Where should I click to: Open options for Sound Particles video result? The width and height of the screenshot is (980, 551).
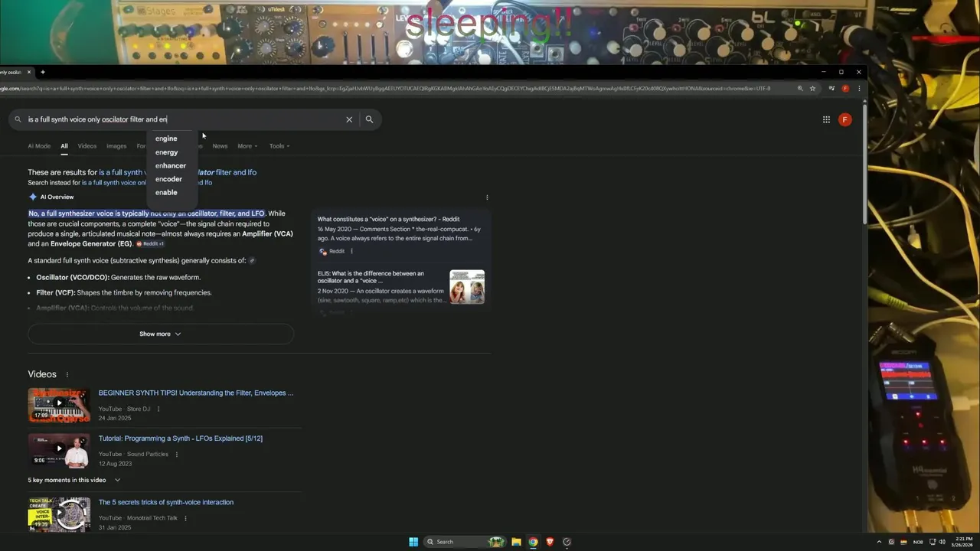pos(176,454)
